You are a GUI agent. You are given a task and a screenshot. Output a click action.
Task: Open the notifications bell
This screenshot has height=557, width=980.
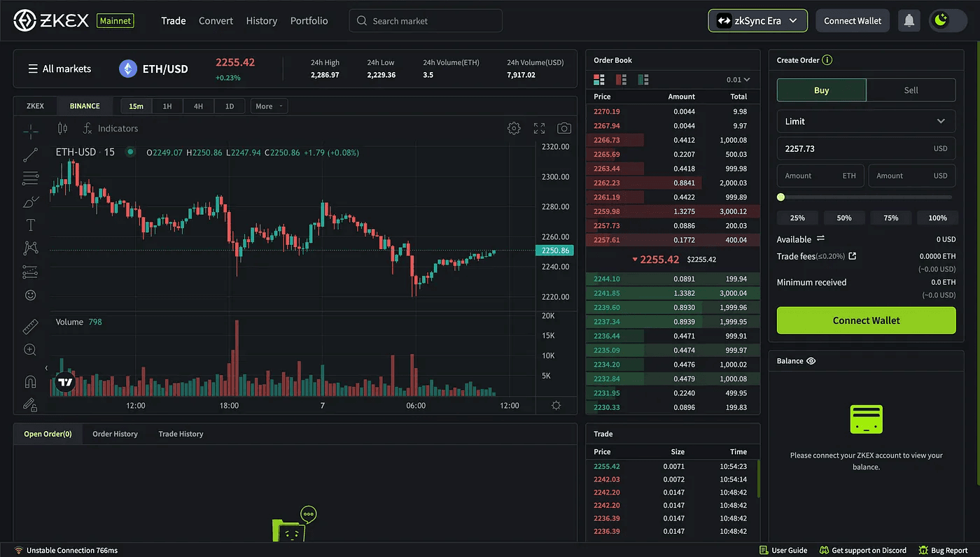909,20
